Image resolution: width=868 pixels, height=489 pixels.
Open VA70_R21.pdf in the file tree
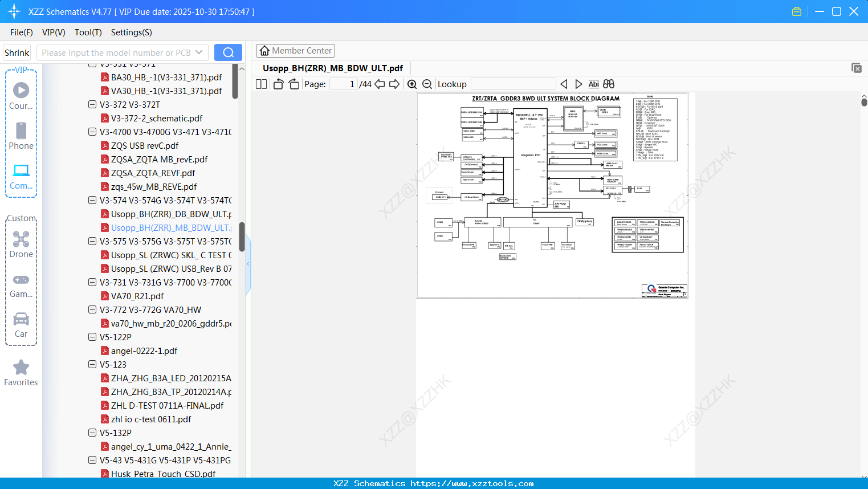coord(137,296)
